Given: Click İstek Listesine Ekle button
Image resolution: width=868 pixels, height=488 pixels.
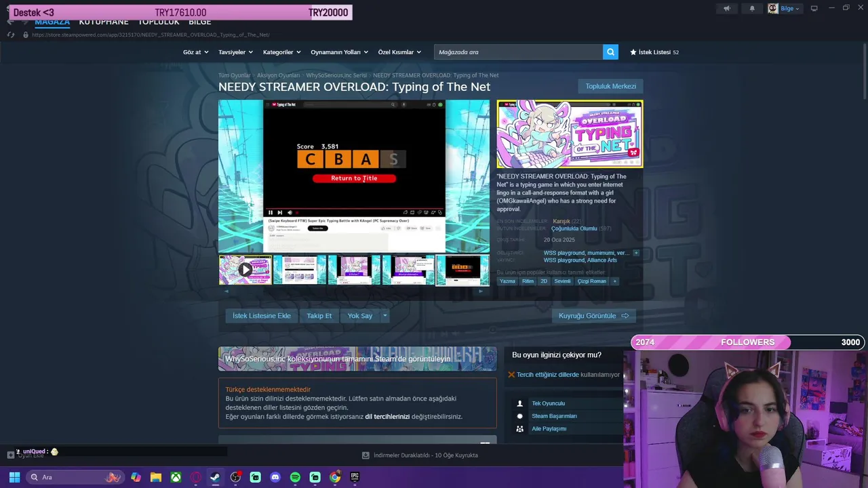Looking at the screenshot, I should pos(262,316).
